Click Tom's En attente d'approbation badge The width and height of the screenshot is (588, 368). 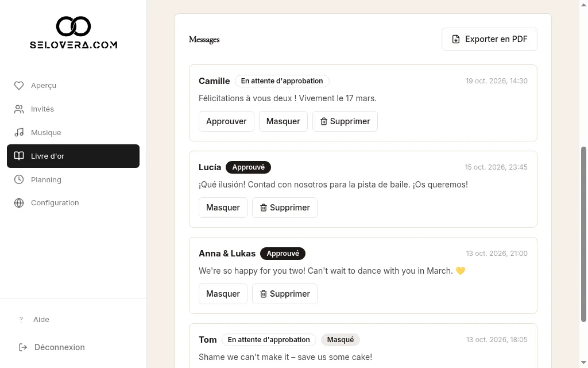coord(269,340)
